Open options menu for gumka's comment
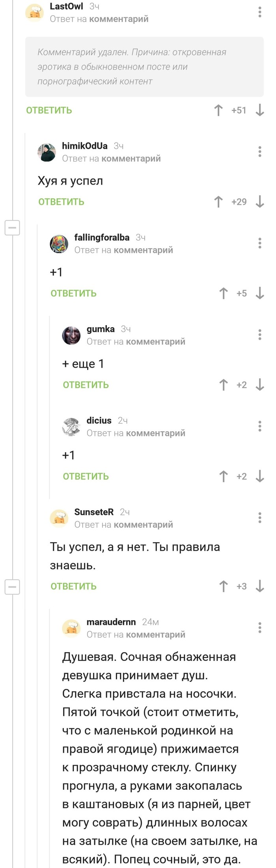The width and height of the screenshot is (276, 868). click(259, 335)
